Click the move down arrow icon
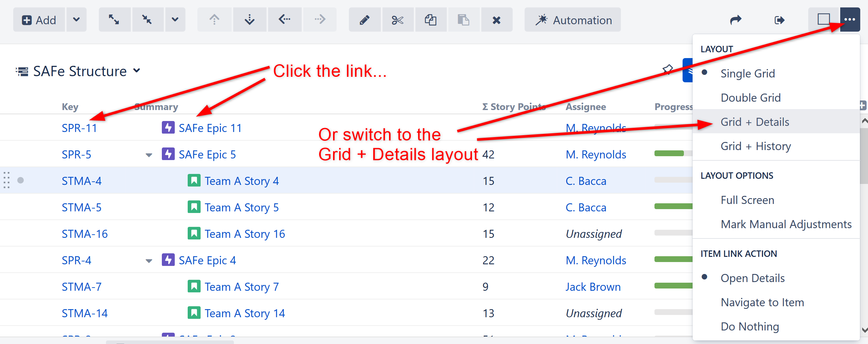The image size is (868, 344). [249, 20]
